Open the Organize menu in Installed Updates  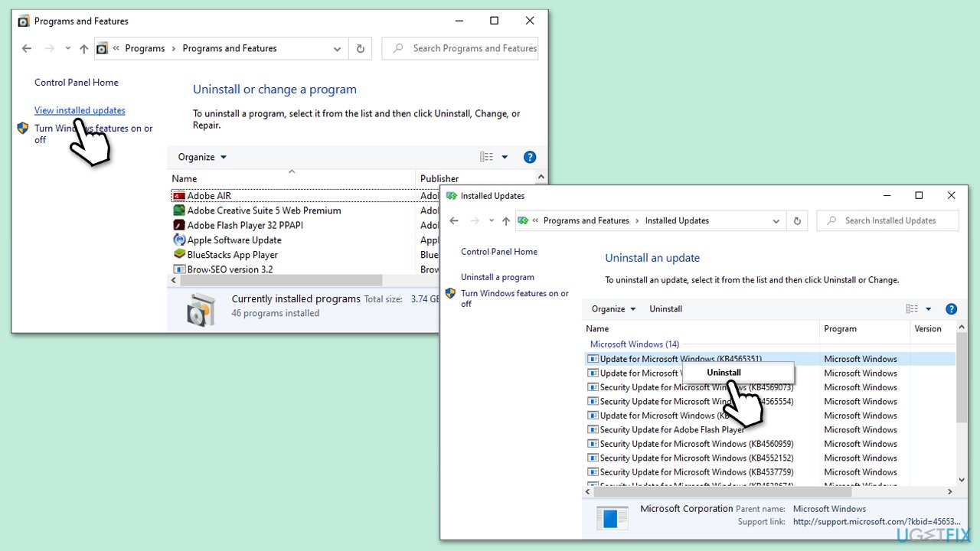pyautogui.click(x=612, y=308)
